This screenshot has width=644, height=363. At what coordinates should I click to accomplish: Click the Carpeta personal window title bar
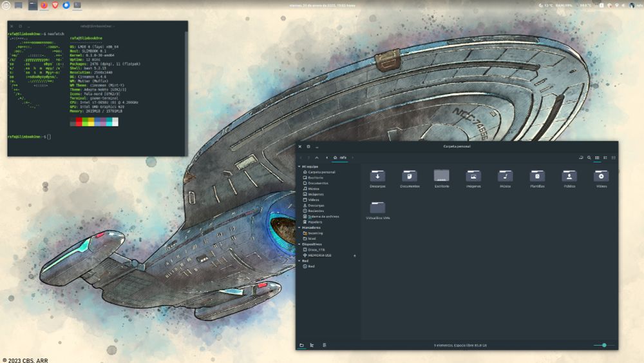click(x=457, y=146)
